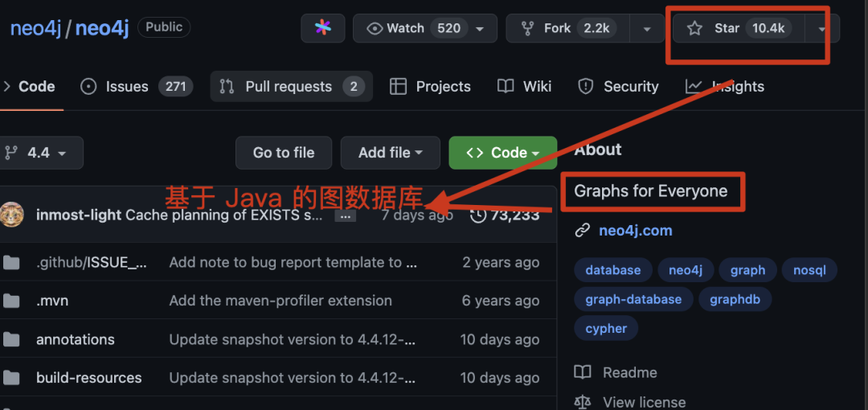View the 73,233 commits history
Viewport: 868px width, 410px height.
tap(505, 215)
